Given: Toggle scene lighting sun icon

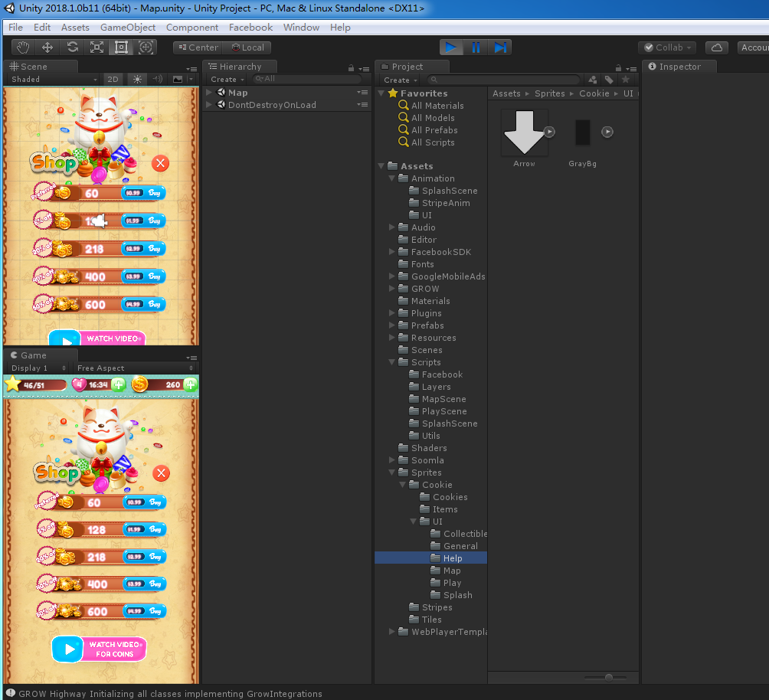Looking at the screenshot, I should pos(137,79).
